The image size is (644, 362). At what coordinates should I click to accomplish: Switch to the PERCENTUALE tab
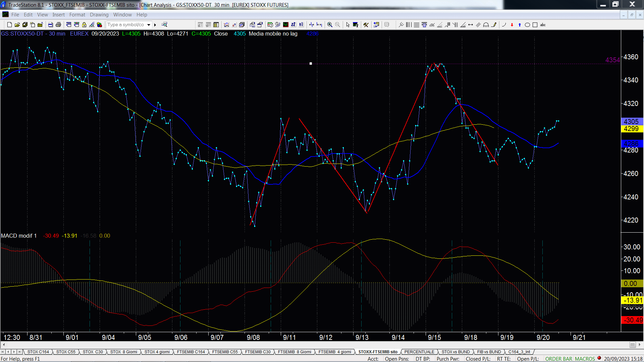coord(419,352)
